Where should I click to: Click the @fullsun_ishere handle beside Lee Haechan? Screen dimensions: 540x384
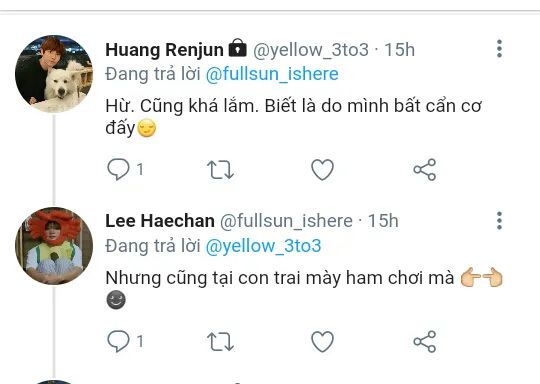point(286,221)
